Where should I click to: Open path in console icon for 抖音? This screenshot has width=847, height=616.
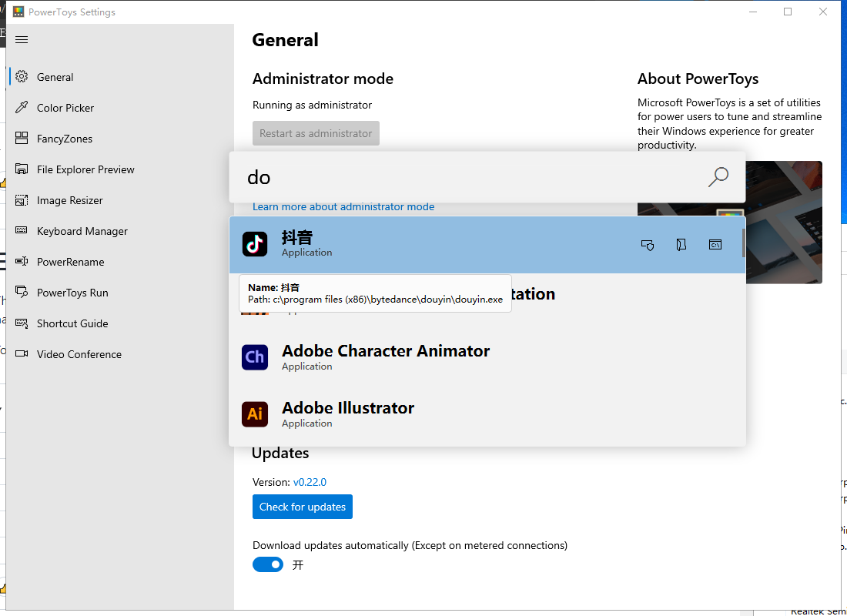click(715, 245)
